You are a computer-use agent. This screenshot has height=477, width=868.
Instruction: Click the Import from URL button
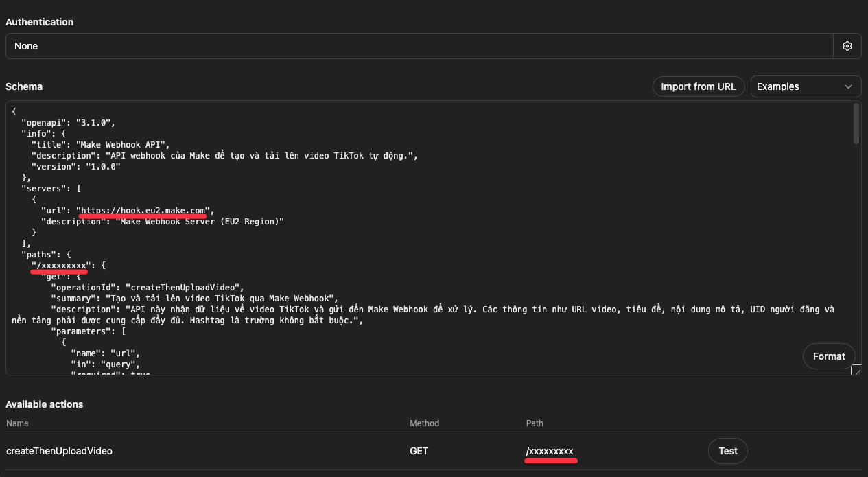pos(698,86)
